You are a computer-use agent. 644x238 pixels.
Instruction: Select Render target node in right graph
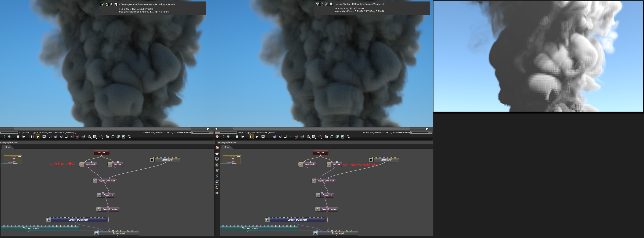(x=338, y=233)
